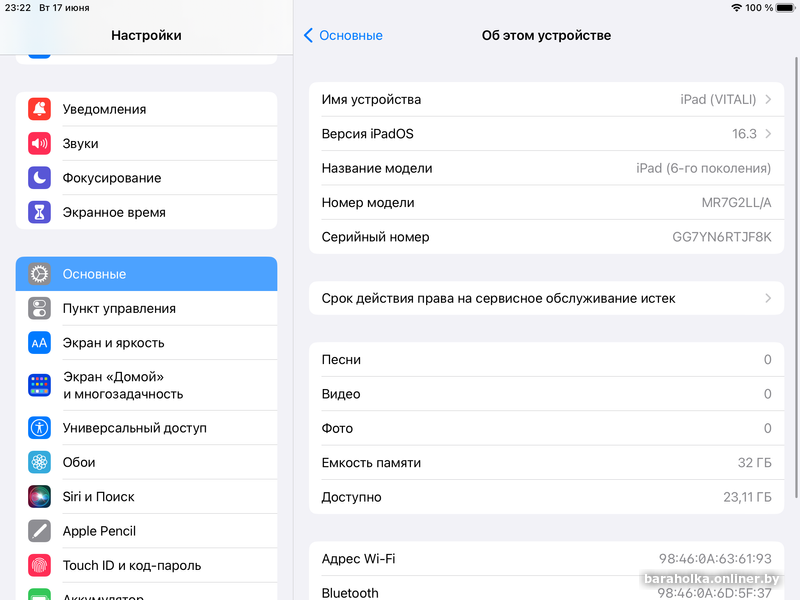Viewport: 800px width, 600px height.
Task: Open Экран «Домой» и многозадачность
Action: [x=146, y=385]
